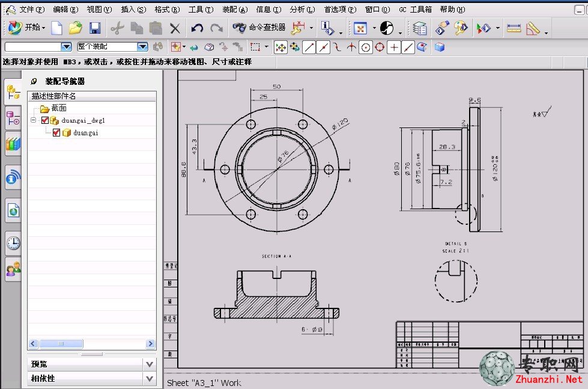
Task: Open the 编辑(E) menu
Action: pyautogui.click(x=65, y=10)
